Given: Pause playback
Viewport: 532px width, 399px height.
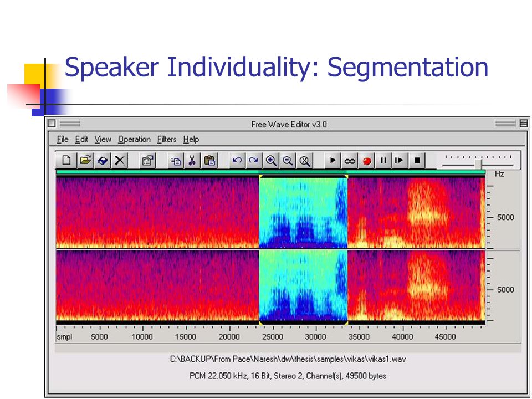Looking at the screenshot, I should pyautogui.click(x=383, y=160).
